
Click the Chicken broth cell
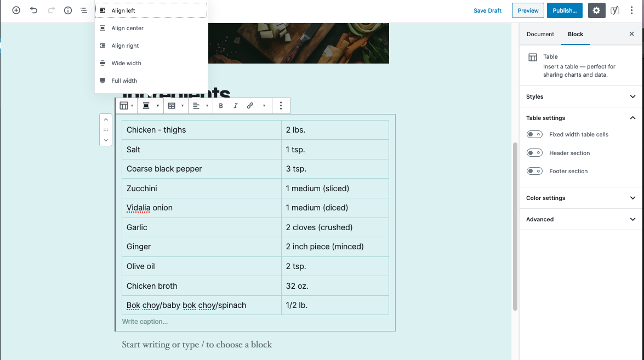[x=202, y=285]
